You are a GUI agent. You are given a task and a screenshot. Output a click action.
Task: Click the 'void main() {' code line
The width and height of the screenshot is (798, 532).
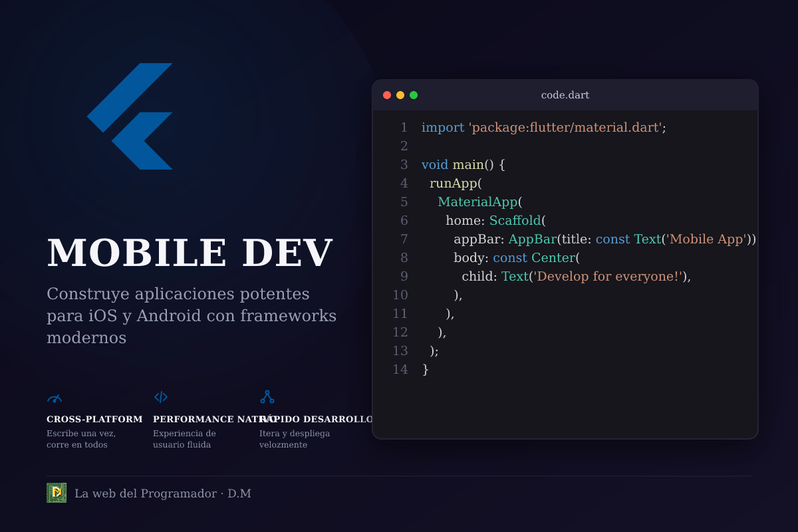coord(464,165)
